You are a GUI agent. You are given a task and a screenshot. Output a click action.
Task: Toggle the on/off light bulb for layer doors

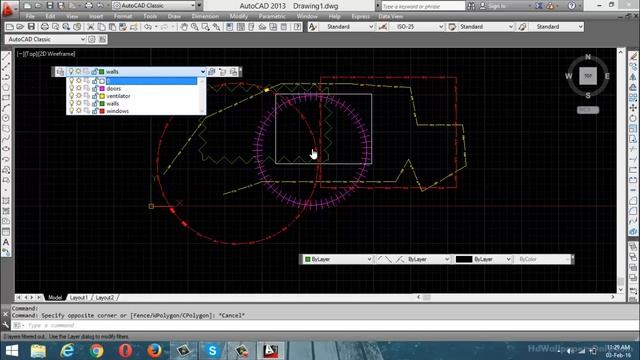tap(71, 89)
